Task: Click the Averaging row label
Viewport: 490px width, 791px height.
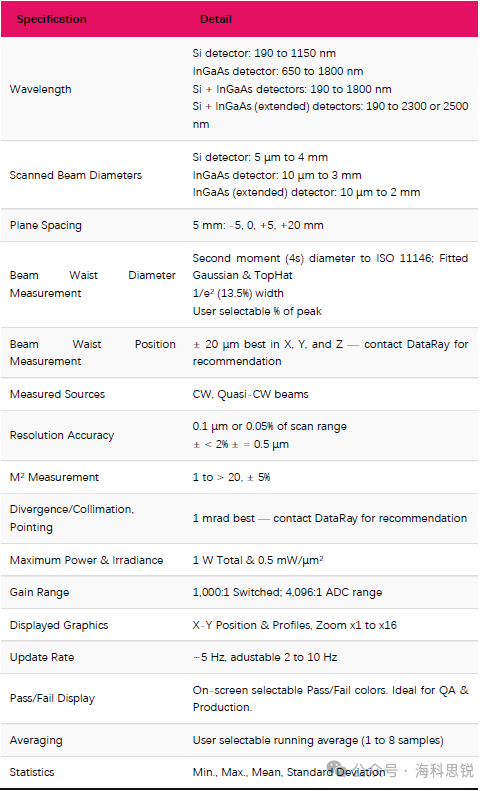Action: coord(36,741)
